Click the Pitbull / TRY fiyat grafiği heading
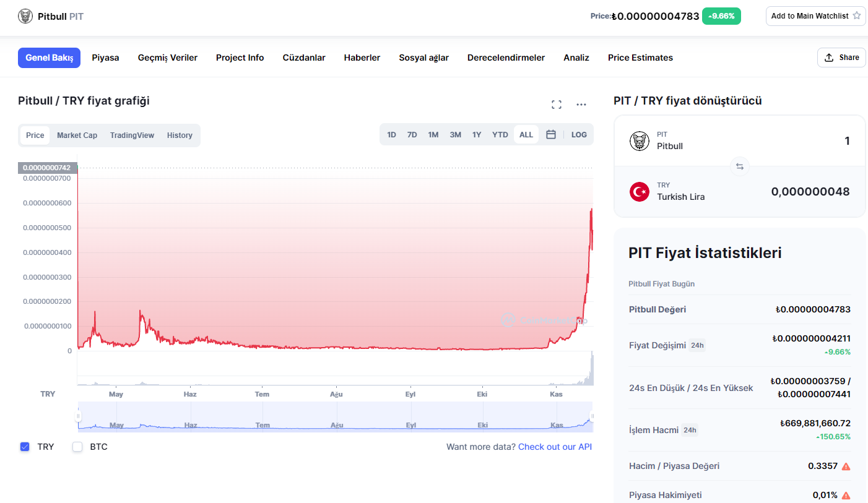This screenshot has width=868, height=503. pos(84,101)
